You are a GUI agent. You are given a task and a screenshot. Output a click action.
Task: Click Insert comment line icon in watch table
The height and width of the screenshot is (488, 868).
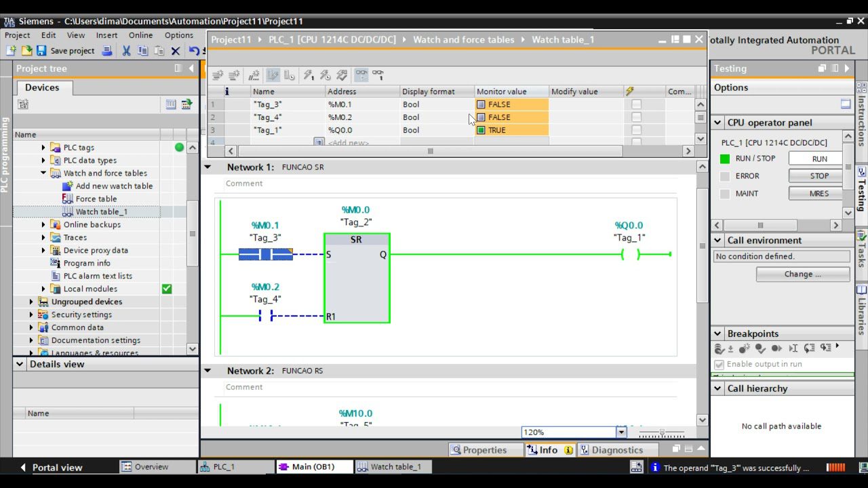(254, 75)
